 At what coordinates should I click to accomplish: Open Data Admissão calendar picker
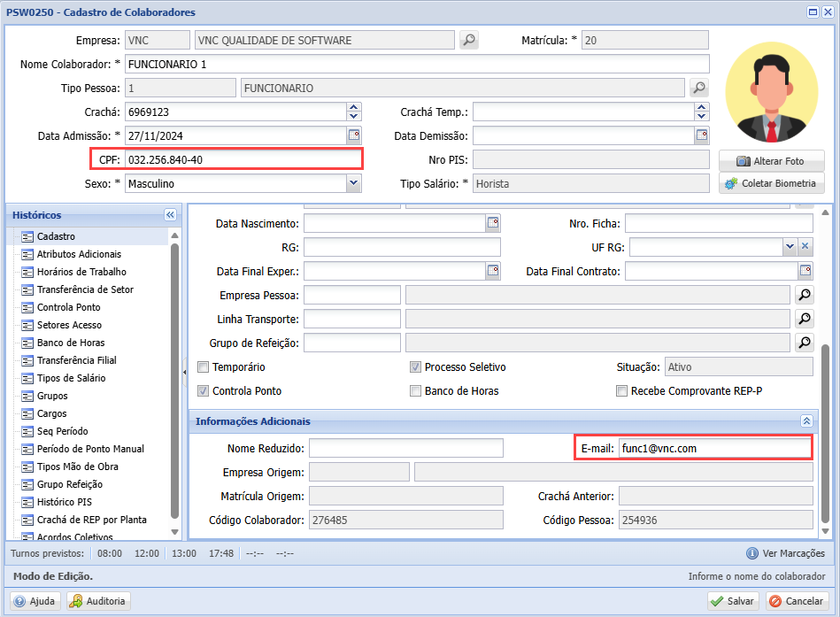point(354,135)
